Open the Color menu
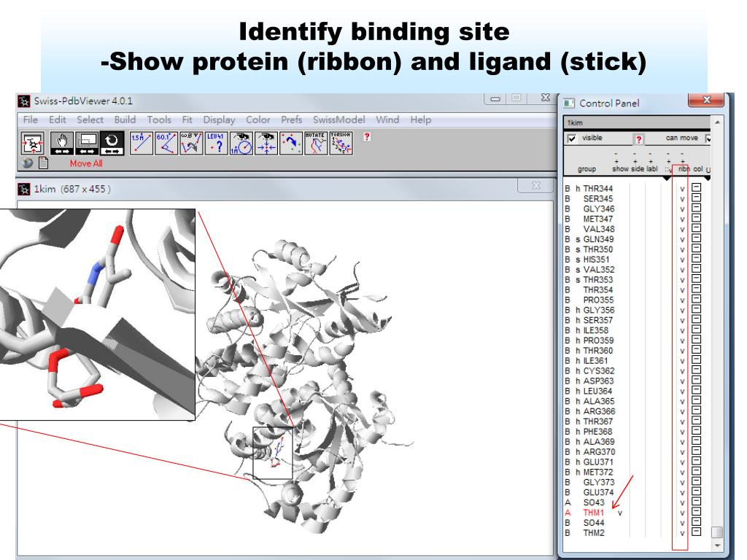The image size is (747, 560). [x=258, y=120]
